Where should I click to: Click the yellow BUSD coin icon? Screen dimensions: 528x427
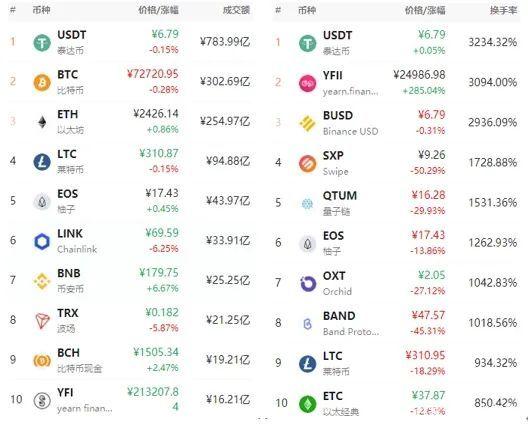(x=307, y=123)
